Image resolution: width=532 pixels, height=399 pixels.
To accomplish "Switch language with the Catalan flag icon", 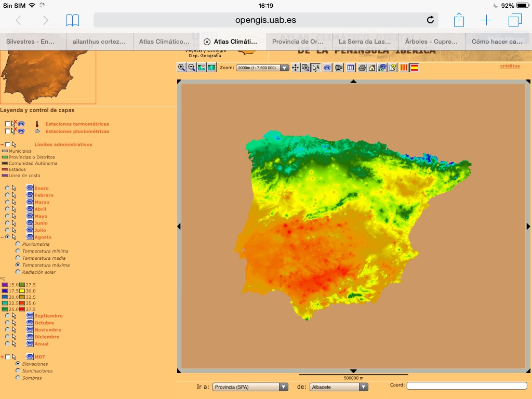I will click(404, 68).
